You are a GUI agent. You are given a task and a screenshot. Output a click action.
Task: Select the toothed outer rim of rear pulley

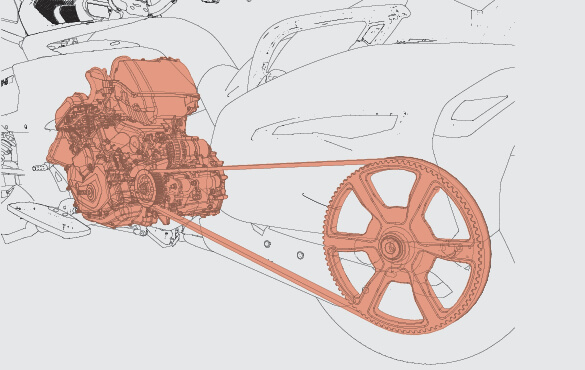pos(407,245)
